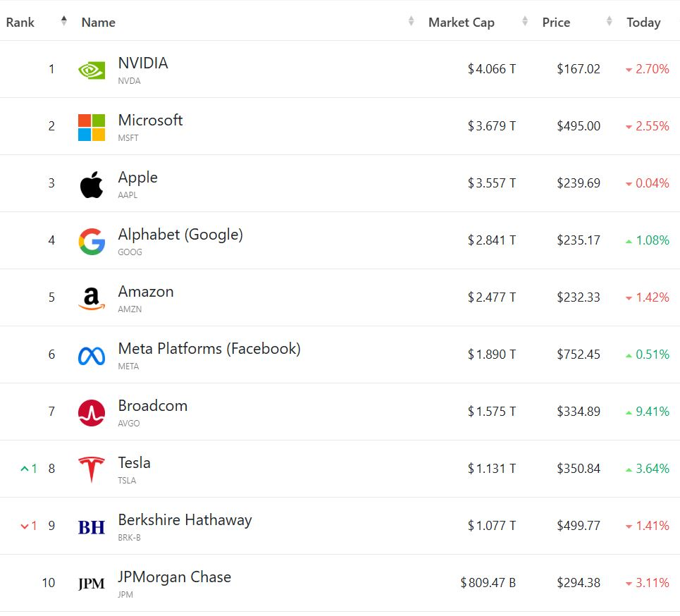The height and width of the screenshot is (616, 680).
Task: Open the JPMorgan Chase company link
Action: coord(175,577)
